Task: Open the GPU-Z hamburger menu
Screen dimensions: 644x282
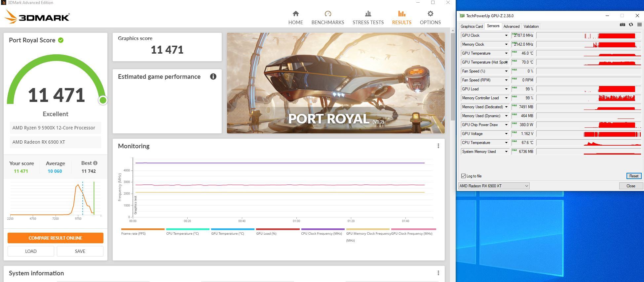Action: click(639, 24)
